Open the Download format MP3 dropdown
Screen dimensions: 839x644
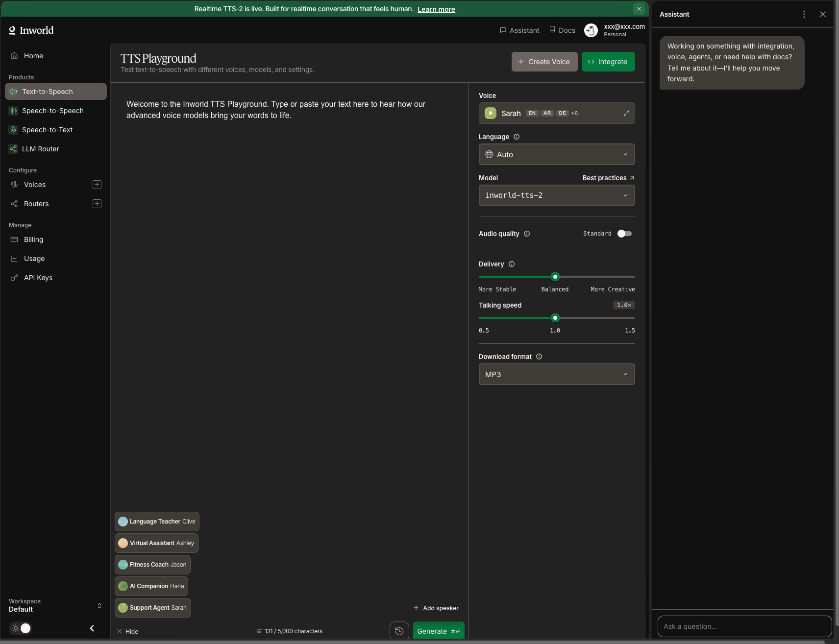557,374
